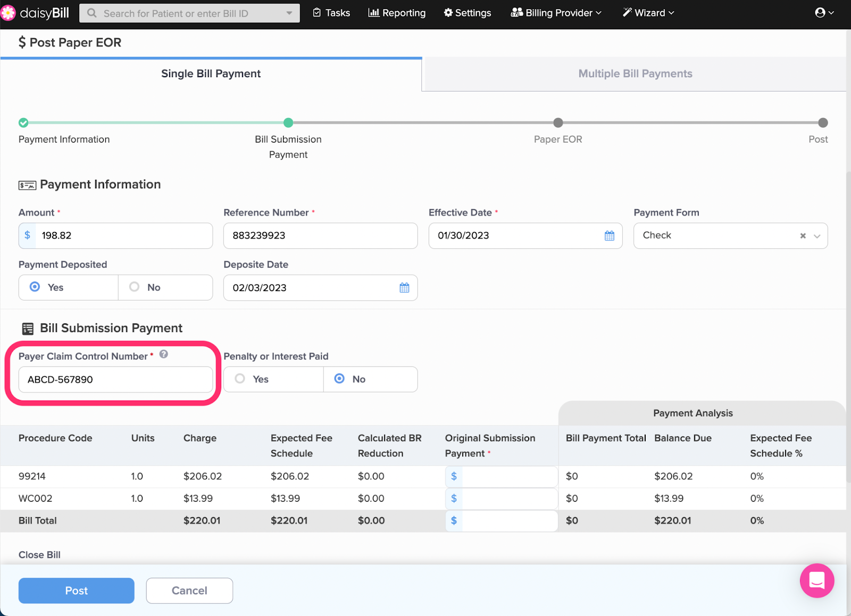The width and height of the screenshot is (851, 616).
Task: Open the Billing Provider menu
Action: 556,13
